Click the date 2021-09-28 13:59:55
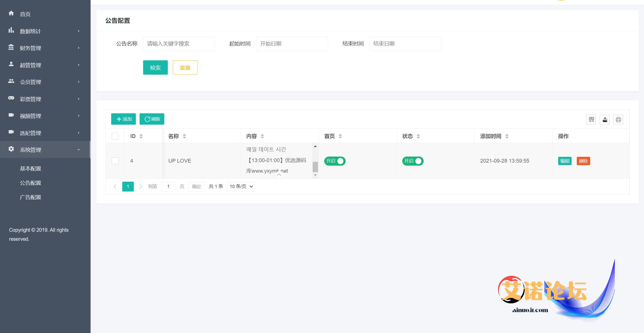Image resolution: width=644 pixels, height=333 pixels. pyautogui.click(x=505, y=161)
